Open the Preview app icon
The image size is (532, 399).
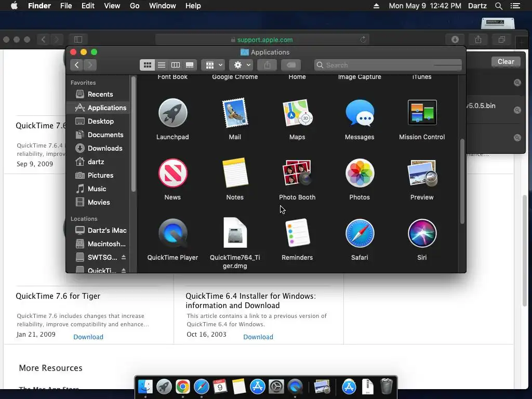(x=422, y=173)
